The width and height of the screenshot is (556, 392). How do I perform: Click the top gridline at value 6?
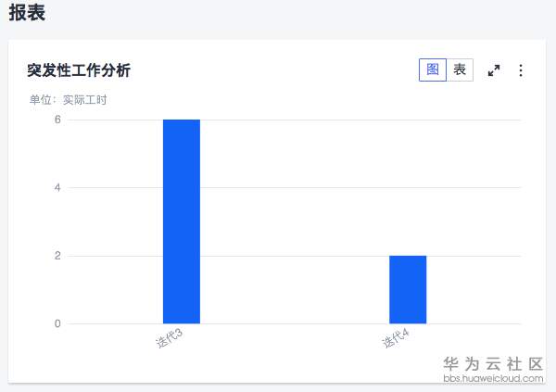[297, 120]
